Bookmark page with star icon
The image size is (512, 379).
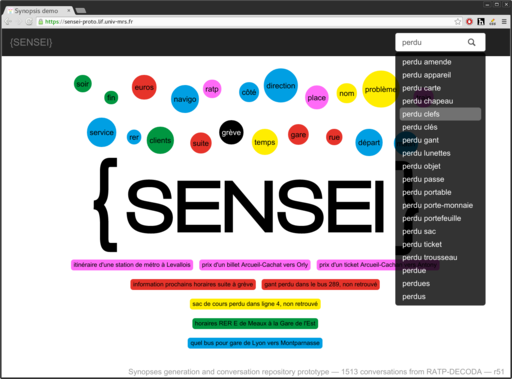pos(458,22)
